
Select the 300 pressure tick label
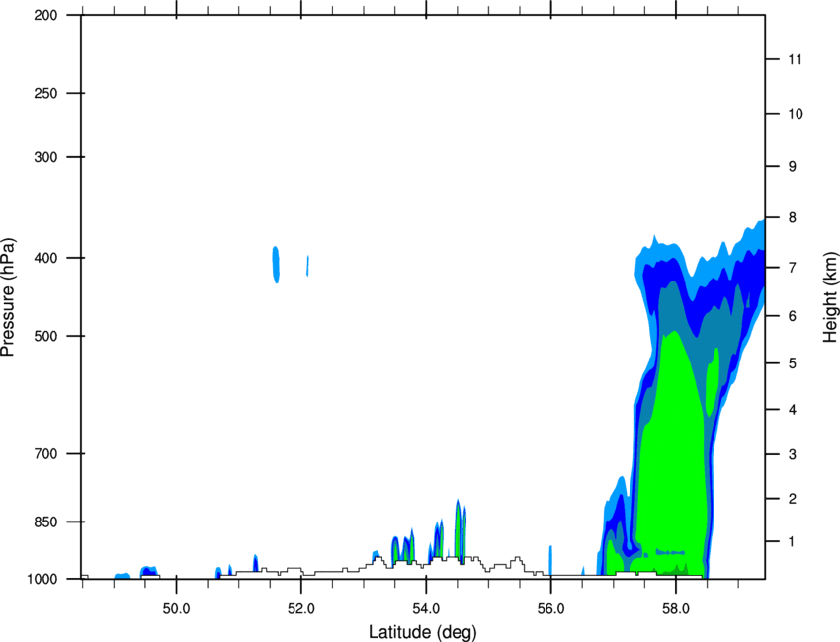click(x=46, y=157)
